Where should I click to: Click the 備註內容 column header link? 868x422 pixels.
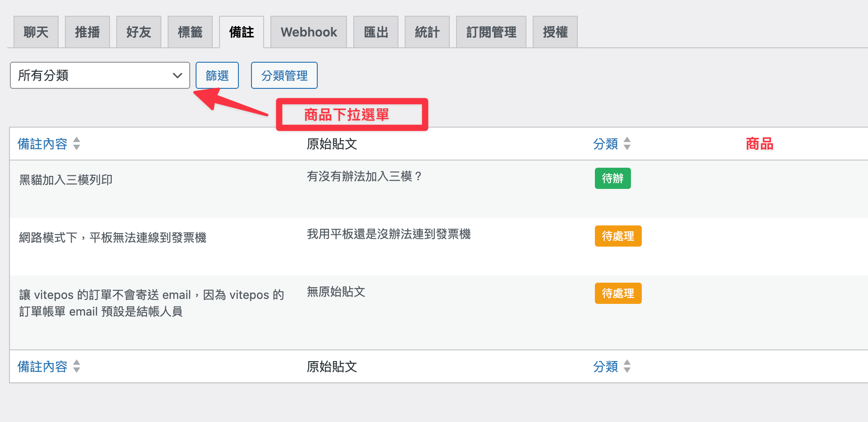(42, 144)
